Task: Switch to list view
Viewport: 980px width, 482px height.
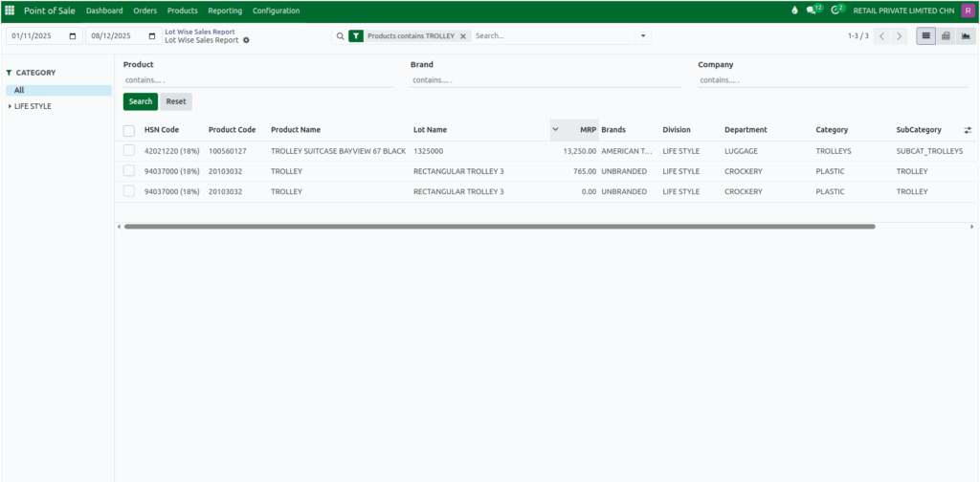Action: (x=926, y=36)
